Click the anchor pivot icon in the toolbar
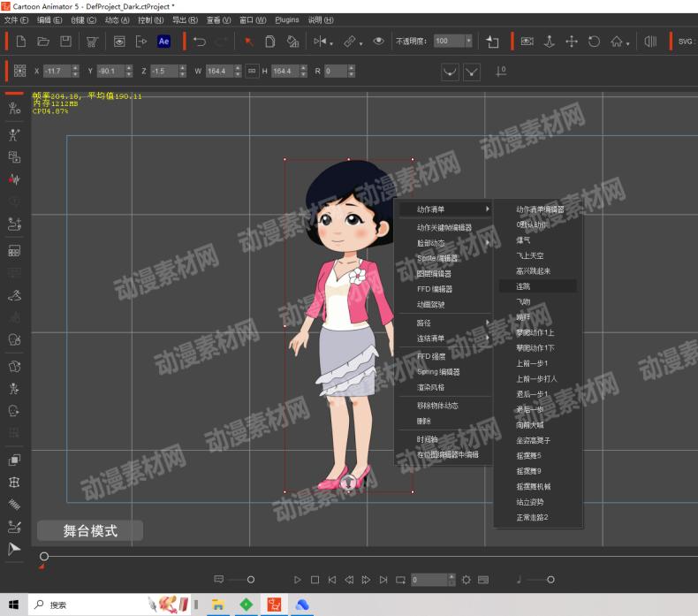Image resolution: width=698 pixels, height=616 pixels. [550, 42]
